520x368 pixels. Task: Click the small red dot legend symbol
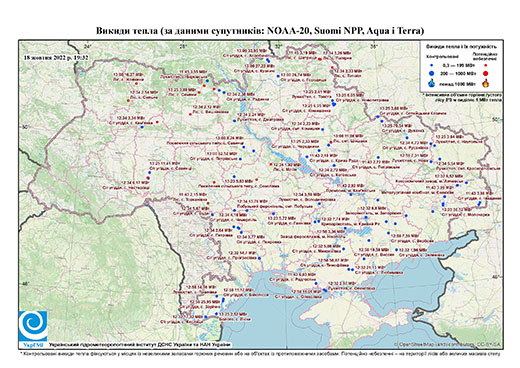click(x=486, y=66)
